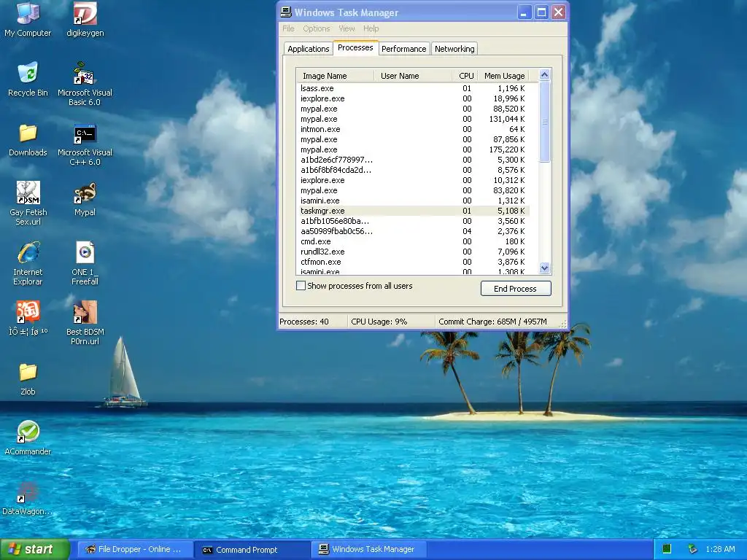Select iexplore.exe using 18,996 K memory
747x560 pixels.
[x=413, y=98]
